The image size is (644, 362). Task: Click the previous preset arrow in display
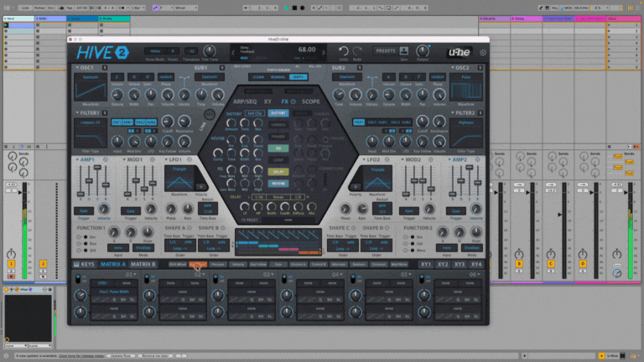pos(233,53)
